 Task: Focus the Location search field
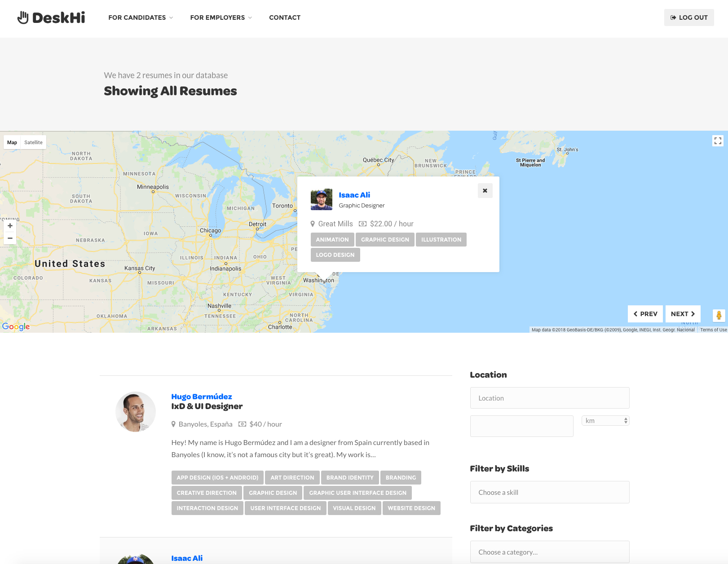click(x=550, y=398)
